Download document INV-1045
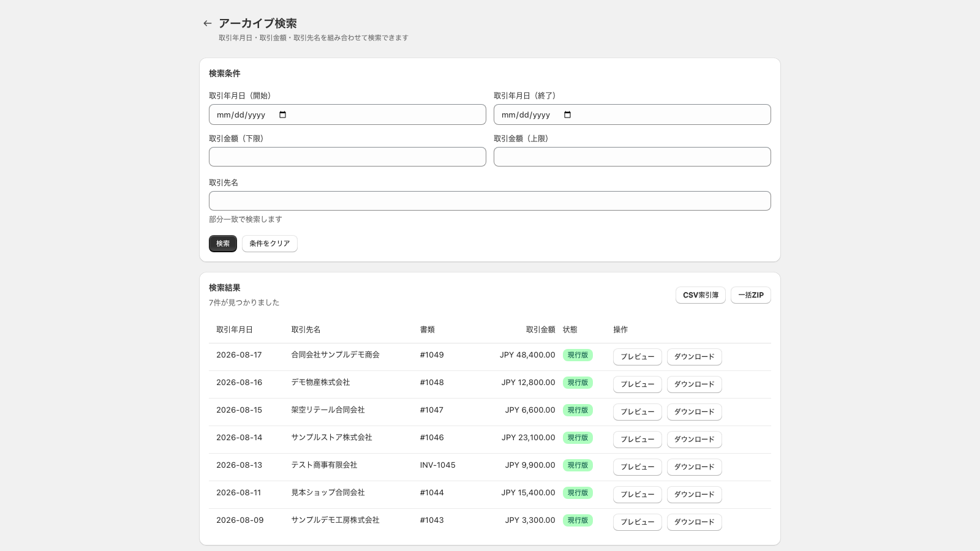 [695, 467]
